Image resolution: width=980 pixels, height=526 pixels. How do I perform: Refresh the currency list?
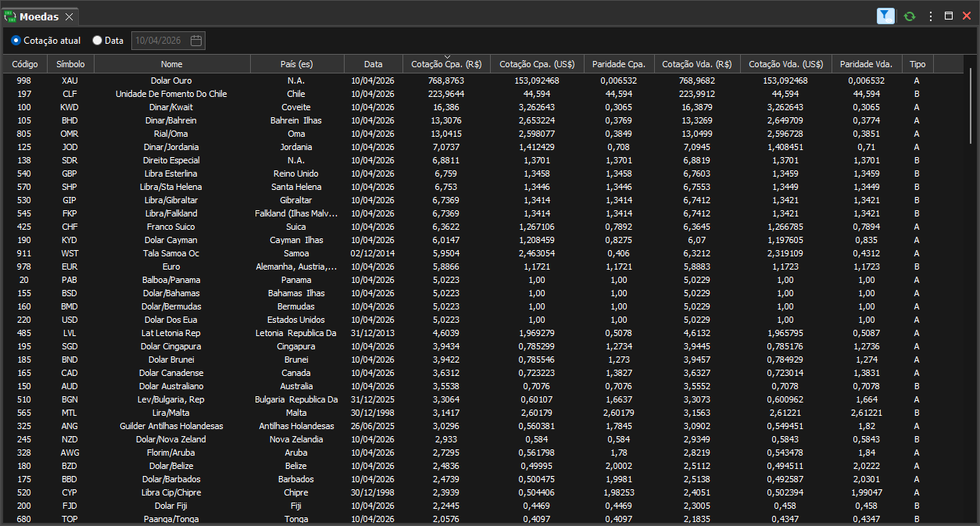pyautogui.click(x=910, y=16)
